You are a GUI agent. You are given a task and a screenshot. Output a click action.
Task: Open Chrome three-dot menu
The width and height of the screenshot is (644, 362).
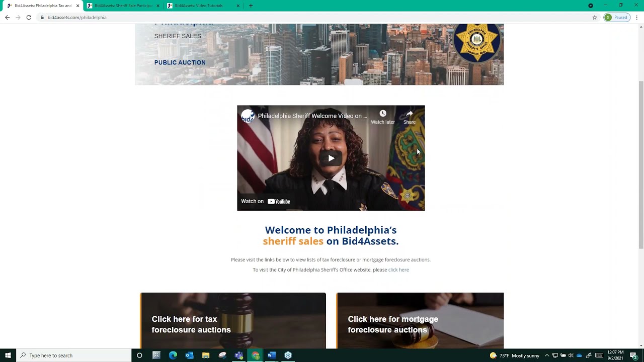coord(637,17)
